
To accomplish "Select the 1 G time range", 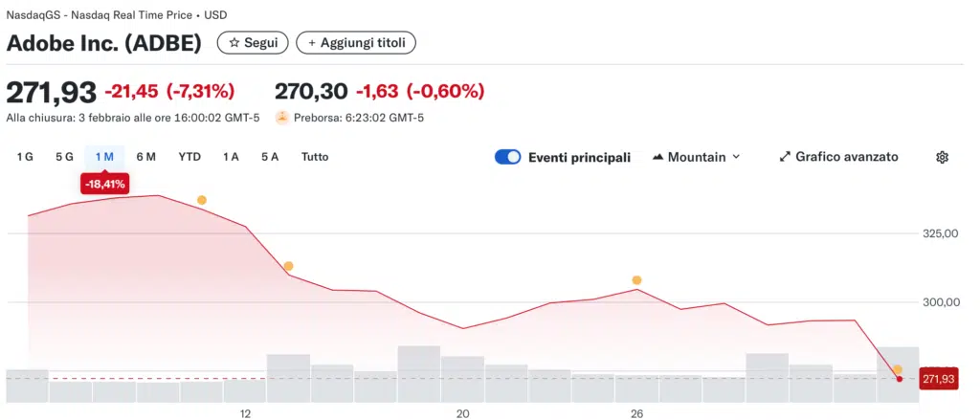I will 25,157.
